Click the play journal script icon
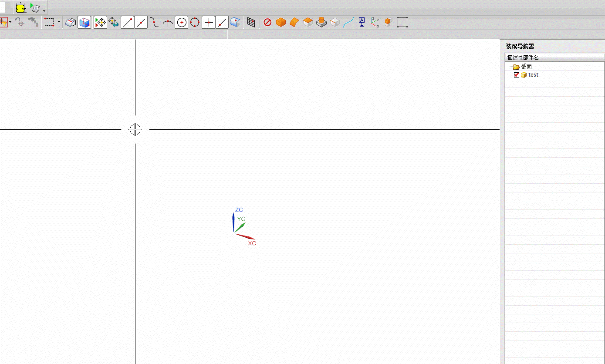Image resolution: width=605 pixels, height=364 pixels. [x=35, y=7]
